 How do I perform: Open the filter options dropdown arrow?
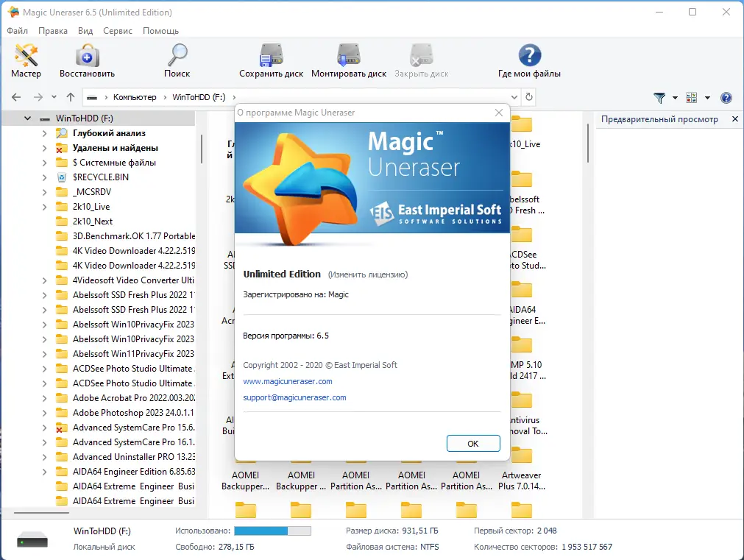[x=675, y=98]
